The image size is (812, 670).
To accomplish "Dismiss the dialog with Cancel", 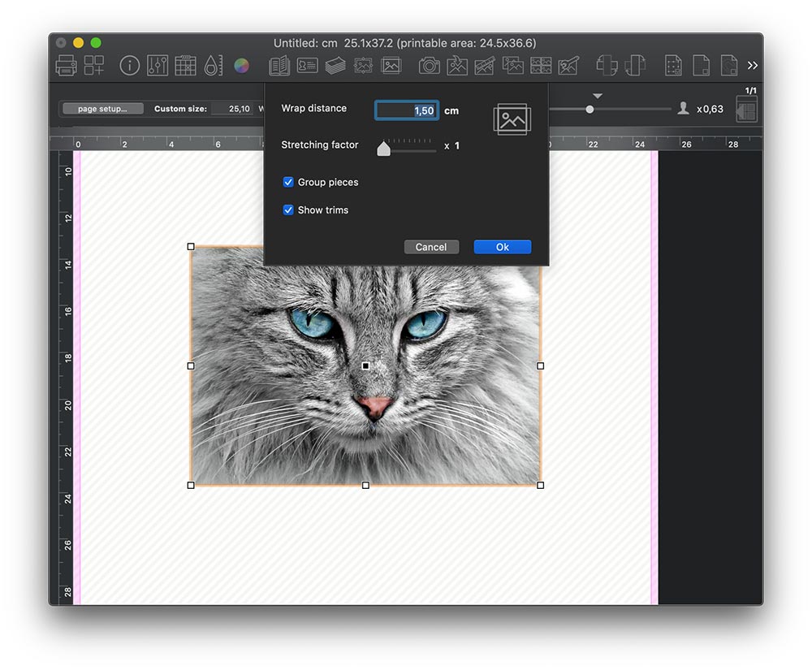I will [x=431, y=247].
